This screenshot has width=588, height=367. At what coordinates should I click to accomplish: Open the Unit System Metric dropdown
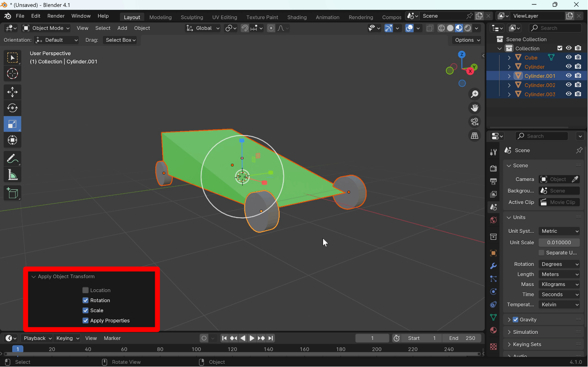point(559,231)
